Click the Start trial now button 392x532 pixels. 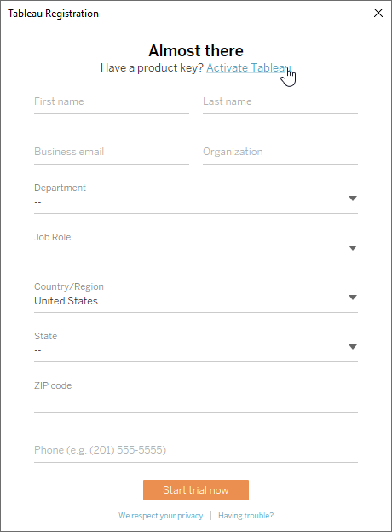click(196, 490)
